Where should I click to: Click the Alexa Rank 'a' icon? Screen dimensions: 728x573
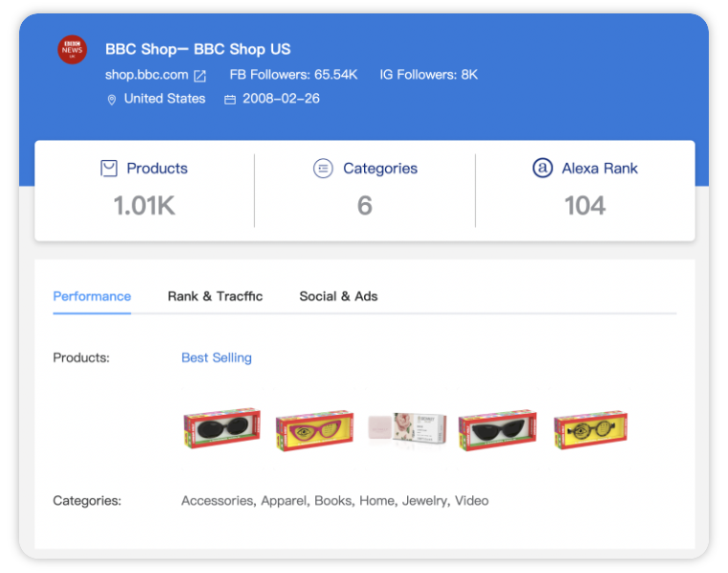542,168
